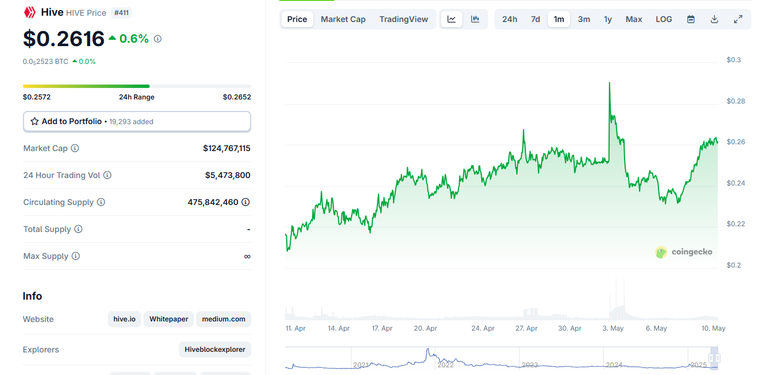Click the 19,293 added text
Viewport: 768px width, 375px height.
tap(131, 121)
